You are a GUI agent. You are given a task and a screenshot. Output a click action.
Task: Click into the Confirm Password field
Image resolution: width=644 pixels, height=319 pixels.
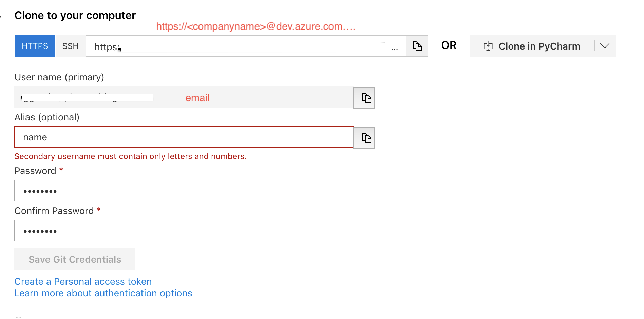(194, 231)
